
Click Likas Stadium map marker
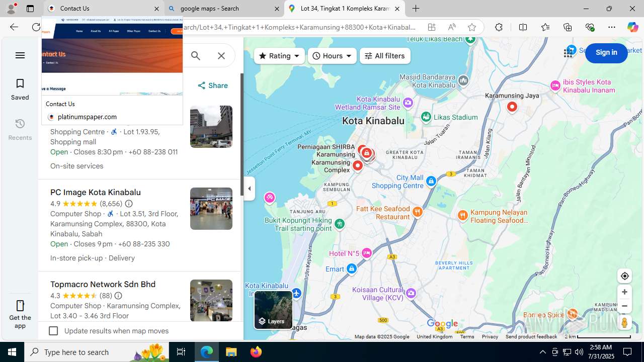pos(426,117)
